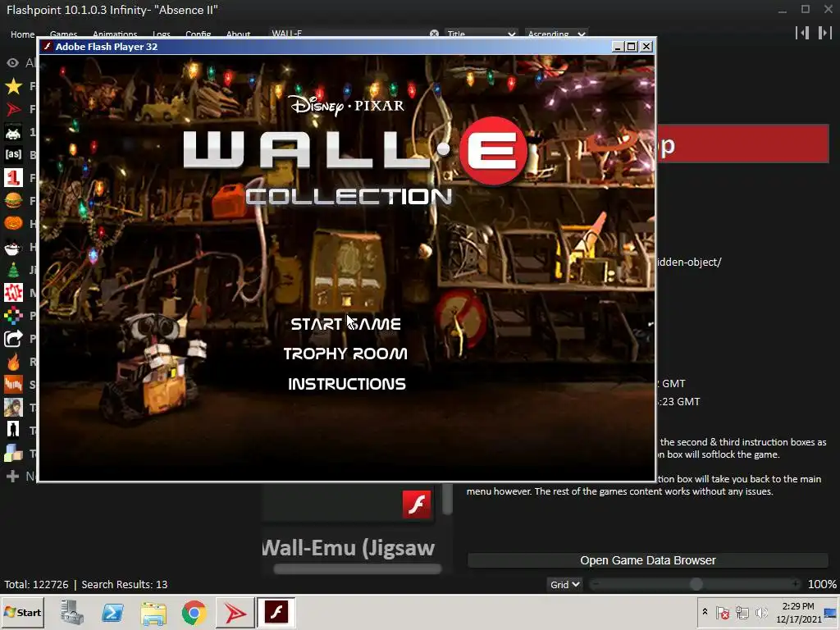Screen dimensions: 840x630
Task: Adjust the thumbnail zoom scale slider
Action: [696, 584]
